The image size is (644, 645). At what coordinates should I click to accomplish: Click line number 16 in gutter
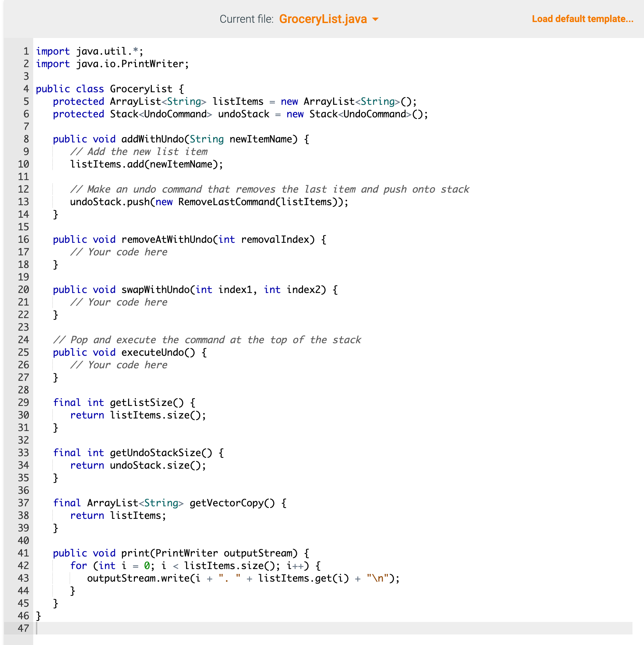23,239
